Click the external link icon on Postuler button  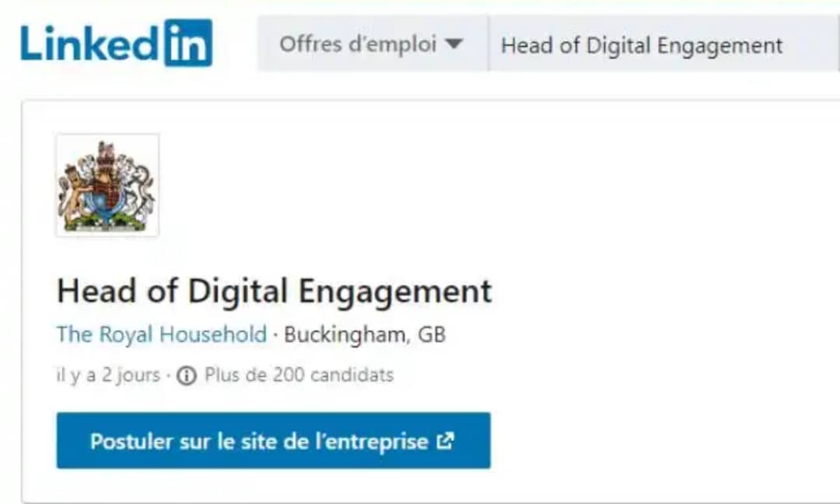click(445, 441)
